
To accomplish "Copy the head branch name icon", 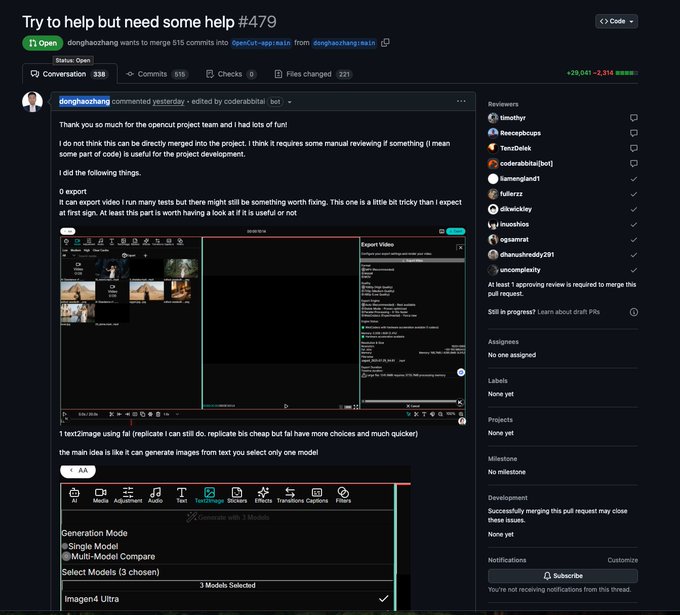I will 385,43.
